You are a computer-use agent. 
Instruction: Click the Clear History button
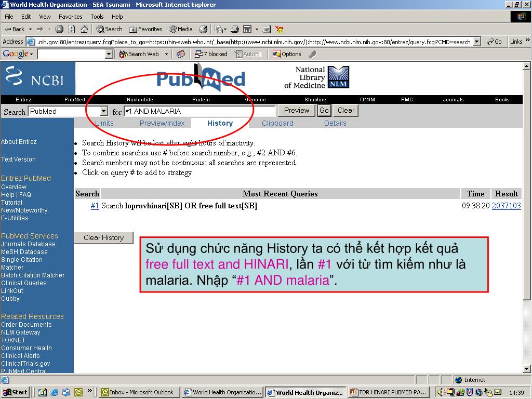click(103, 237)
